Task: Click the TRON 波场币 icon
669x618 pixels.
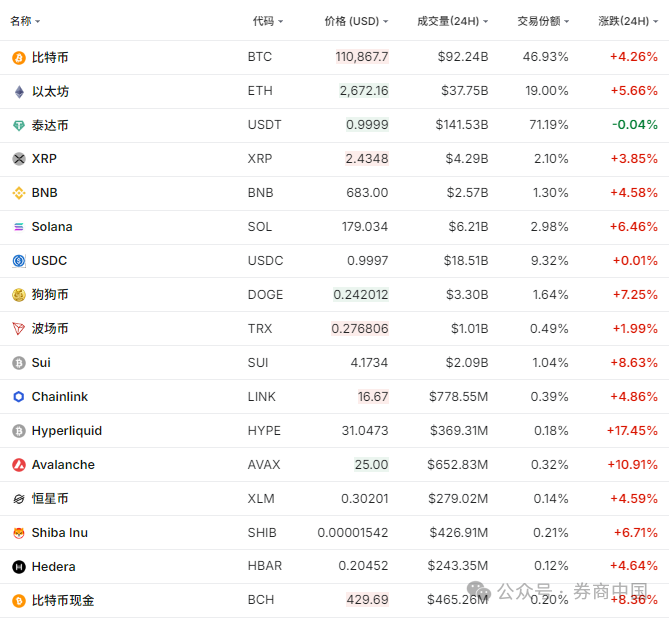Action: point(18,329)
